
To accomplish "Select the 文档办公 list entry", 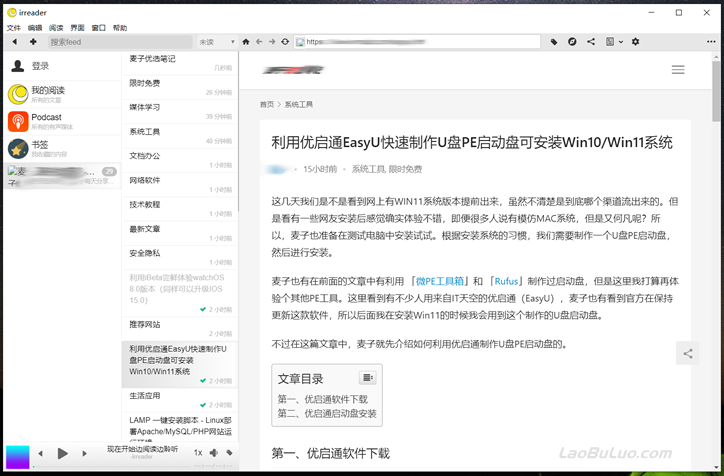I will tap(180, 160).
